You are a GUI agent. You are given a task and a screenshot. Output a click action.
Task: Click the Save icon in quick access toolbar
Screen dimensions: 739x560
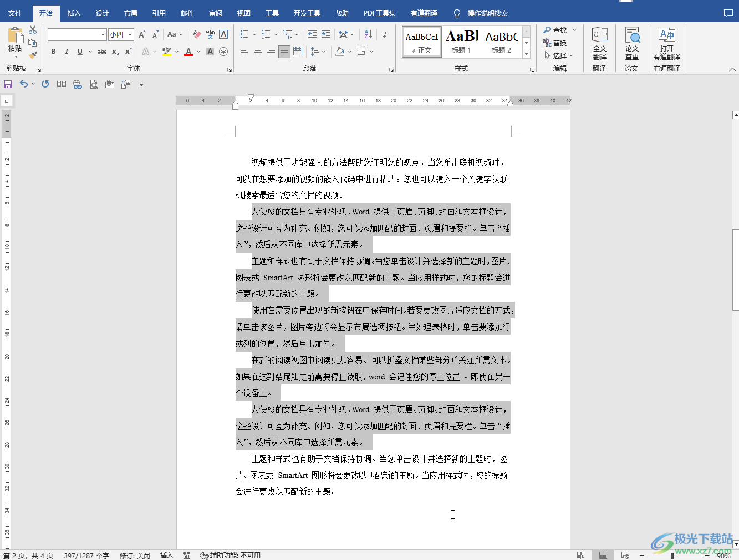tap(8, 84)
